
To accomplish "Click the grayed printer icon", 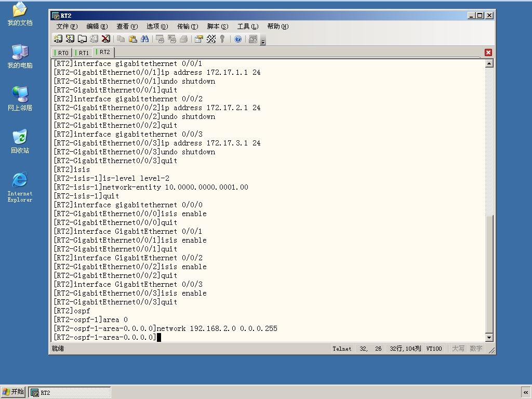I will (x=183, y=39).
